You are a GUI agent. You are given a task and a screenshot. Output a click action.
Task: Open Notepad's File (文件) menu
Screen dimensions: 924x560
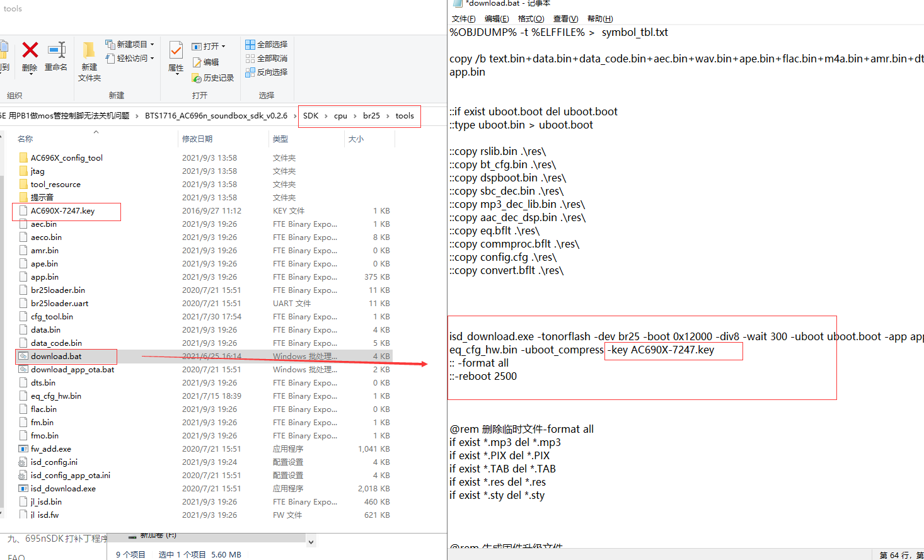click(x=463, y=18)
